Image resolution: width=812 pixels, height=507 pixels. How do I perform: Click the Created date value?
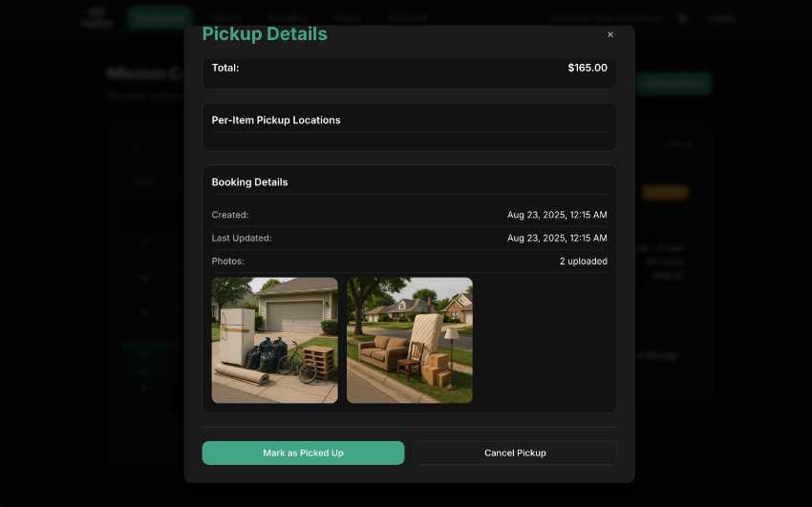pyautogui.click(x=557, y=215)
